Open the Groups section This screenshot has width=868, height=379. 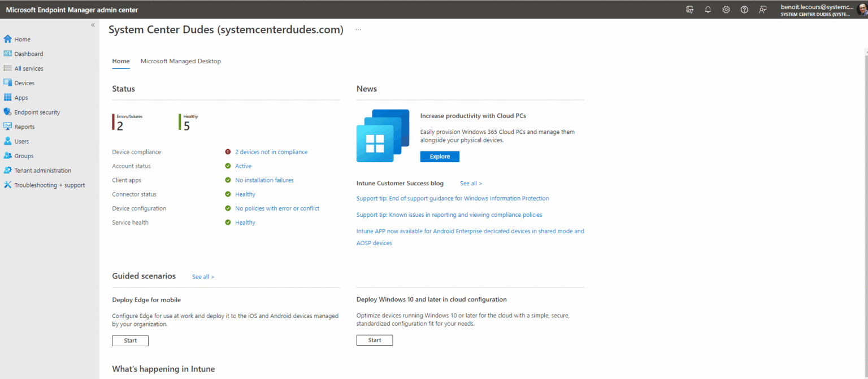tap(22, 156)
